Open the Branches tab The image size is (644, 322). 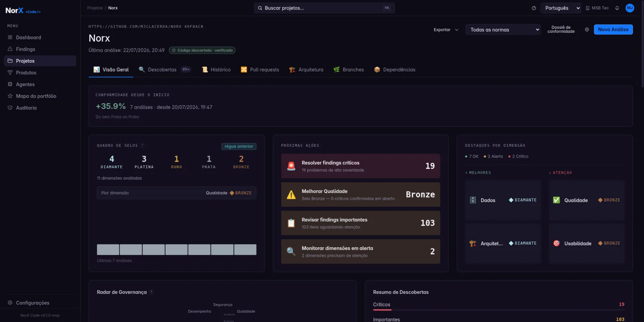pyautogui.click(x=349, y=70)
